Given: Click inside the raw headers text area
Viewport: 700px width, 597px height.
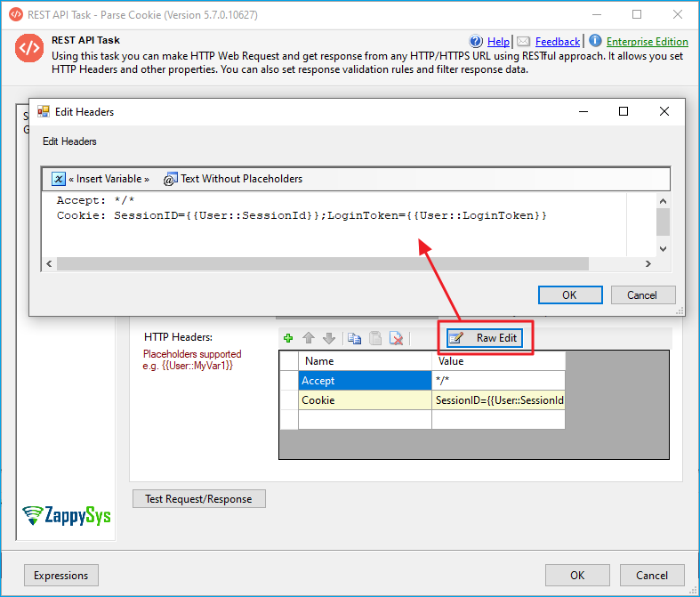Looking at the screenshot, I should 356,236.
